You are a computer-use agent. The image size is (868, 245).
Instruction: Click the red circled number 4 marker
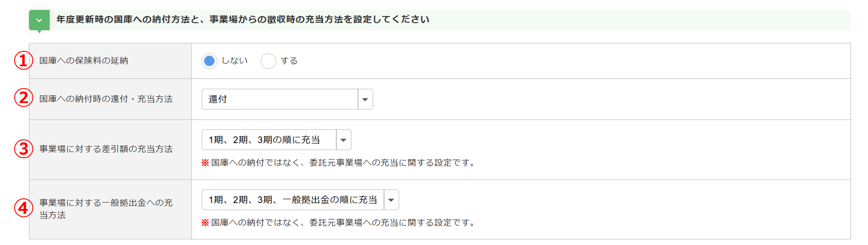24,208
